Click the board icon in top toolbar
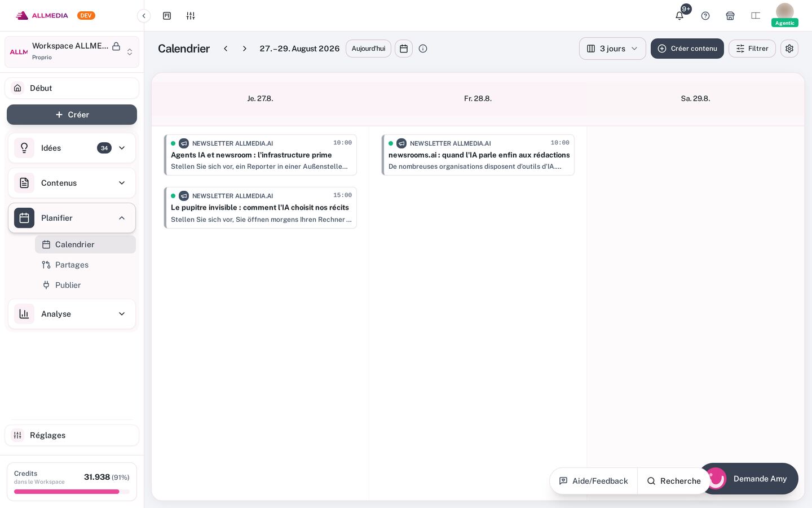 coord(167,16)
